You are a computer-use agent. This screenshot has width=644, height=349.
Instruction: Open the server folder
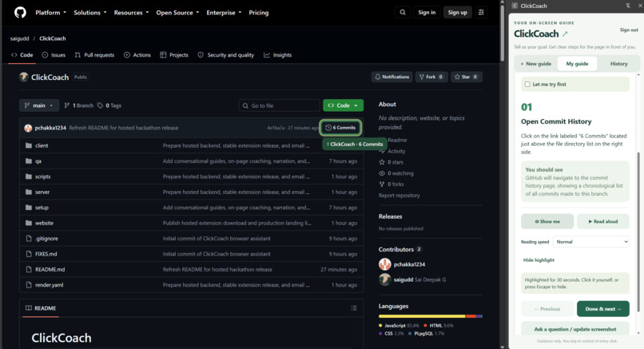(42, 192)
